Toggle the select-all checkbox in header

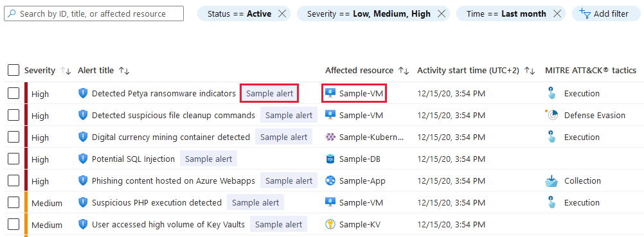pos(13,70)
